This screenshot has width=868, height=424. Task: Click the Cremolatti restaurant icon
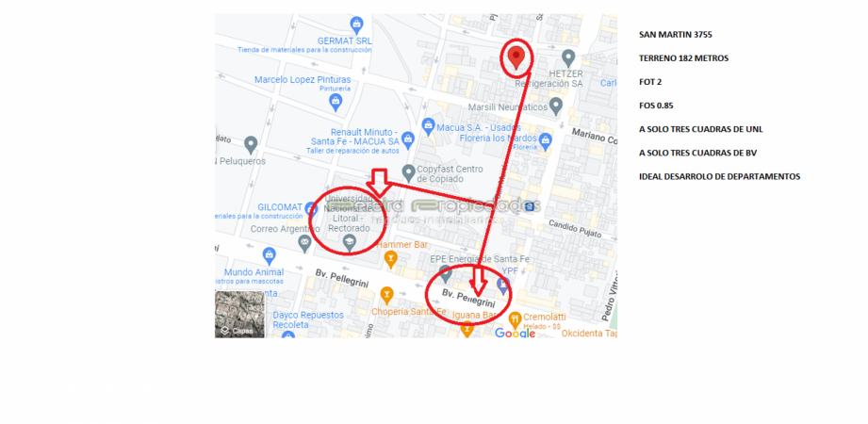[x=515, y=318]
